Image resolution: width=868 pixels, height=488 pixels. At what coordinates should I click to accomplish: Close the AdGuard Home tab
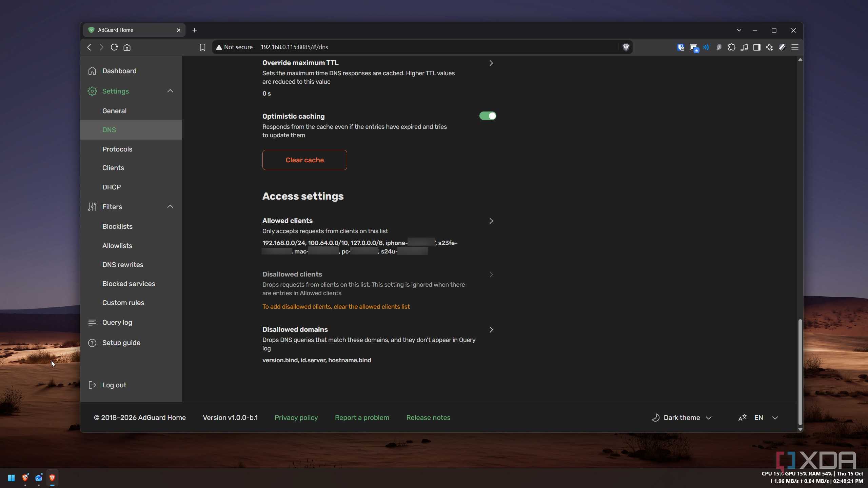(x=179, y=30)
